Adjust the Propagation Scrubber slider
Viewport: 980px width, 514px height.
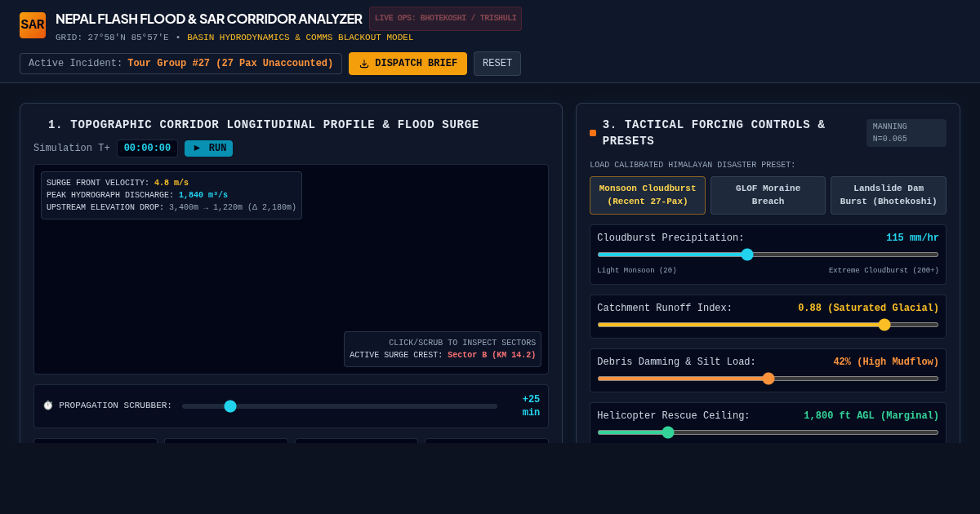[x=340, y=406]
